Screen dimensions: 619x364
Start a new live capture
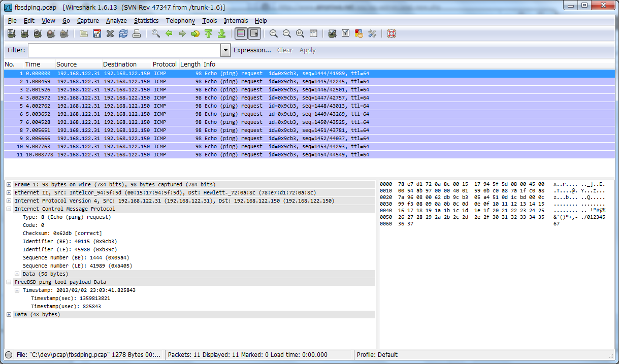[38, 34]
